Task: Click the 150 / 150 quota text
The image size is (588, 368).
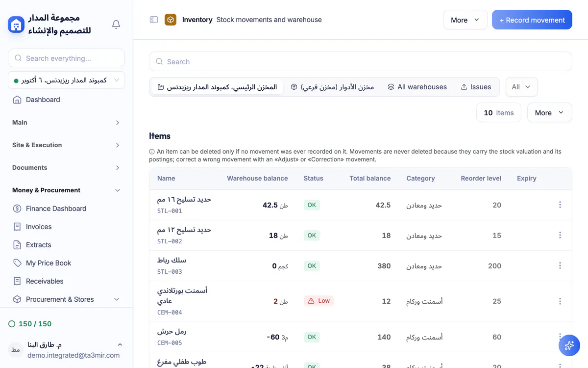Action: click(x=35, y=324)
